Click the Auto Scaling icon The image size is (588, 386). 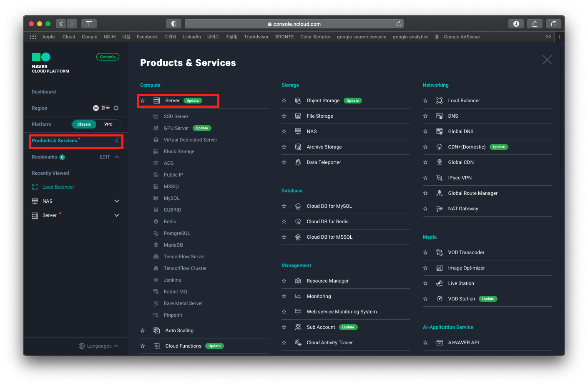coord(157,330)
